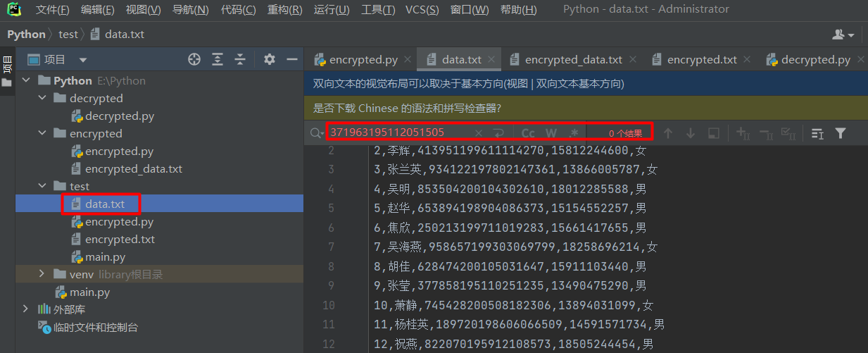This screenshot has height=353, width=868.
Task: Toggle match case Cc option
Action: click(528, 133)
